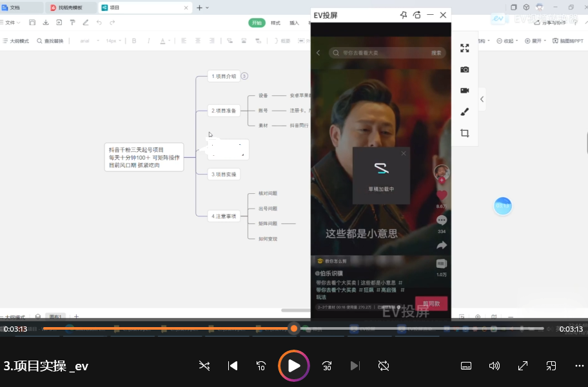
Task: Click the video progress slider handle
Action: 294,328
